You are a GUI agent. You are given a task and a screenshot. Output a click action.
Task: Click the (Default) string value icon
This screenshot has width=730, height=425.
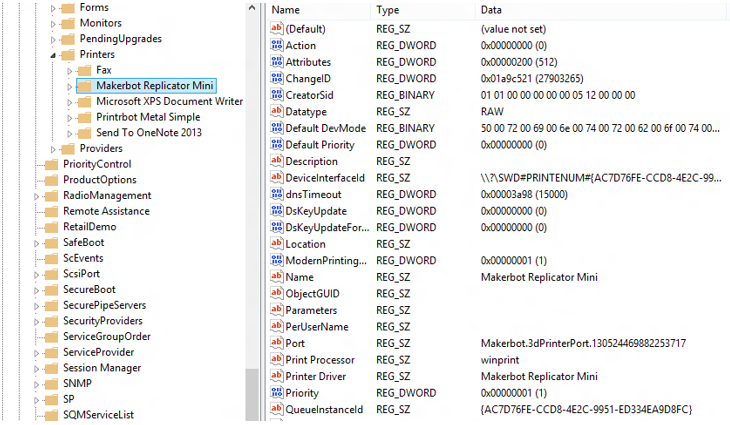coord(277,28)
